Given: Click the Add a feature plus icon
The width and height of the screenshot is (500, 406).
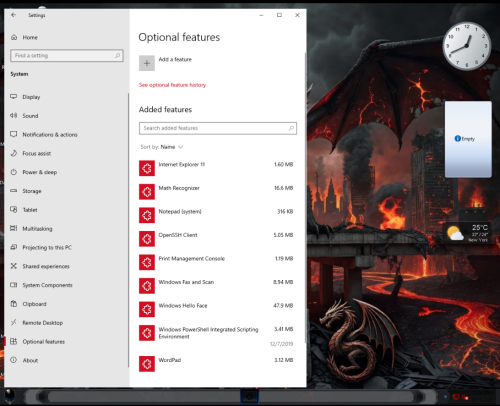Looking at the screenshot, I should point(147,63).
